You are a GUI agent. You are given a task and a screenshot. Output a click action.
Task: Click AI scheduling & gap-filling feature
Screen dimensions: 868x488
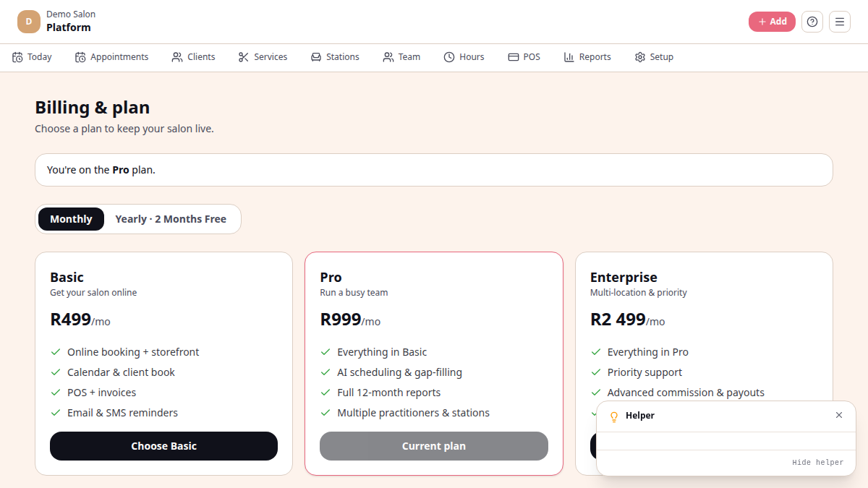(x=399, y=372)
